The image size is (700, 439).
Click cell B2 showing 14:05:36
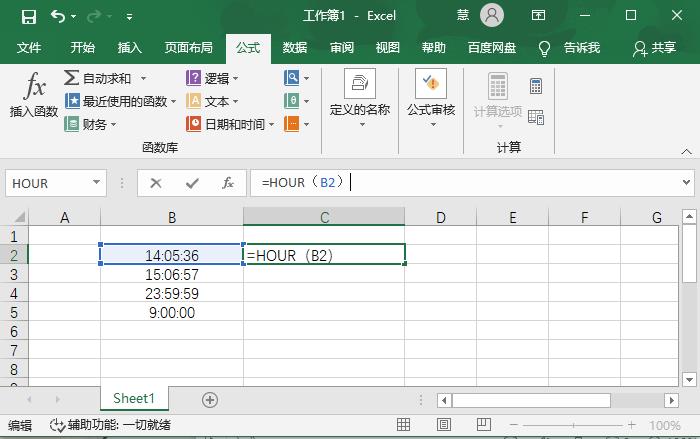172,255
